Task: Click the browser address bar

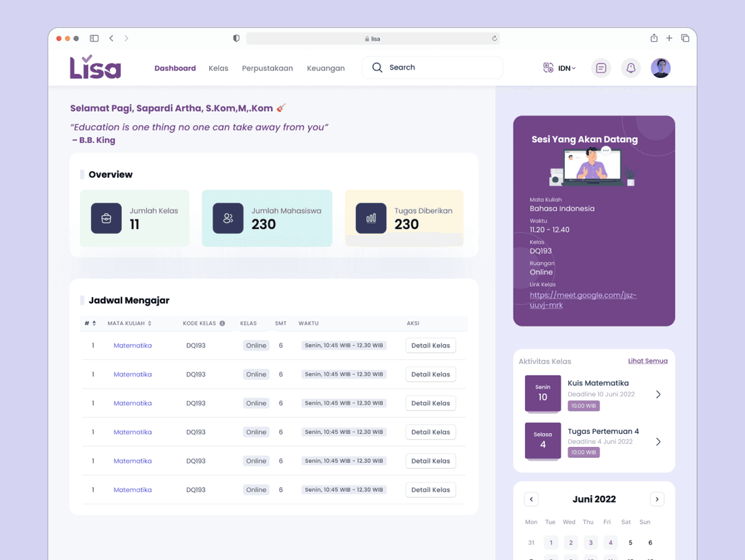Action: point(373,39)
